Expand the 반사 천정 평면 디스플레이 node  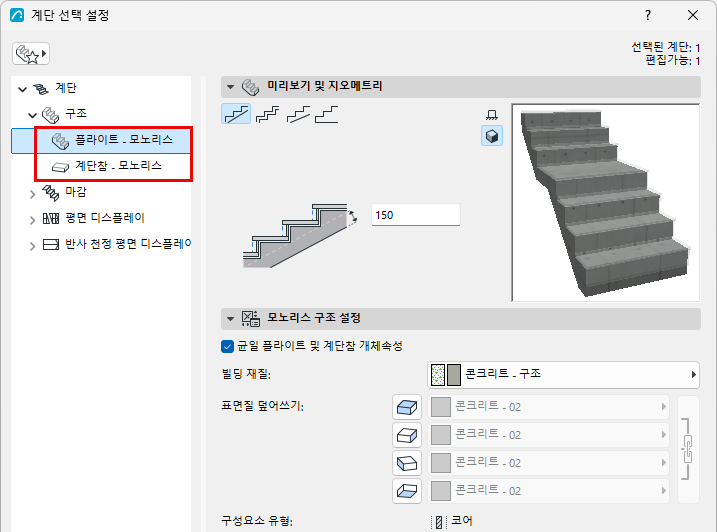click(x=32, y=246)
